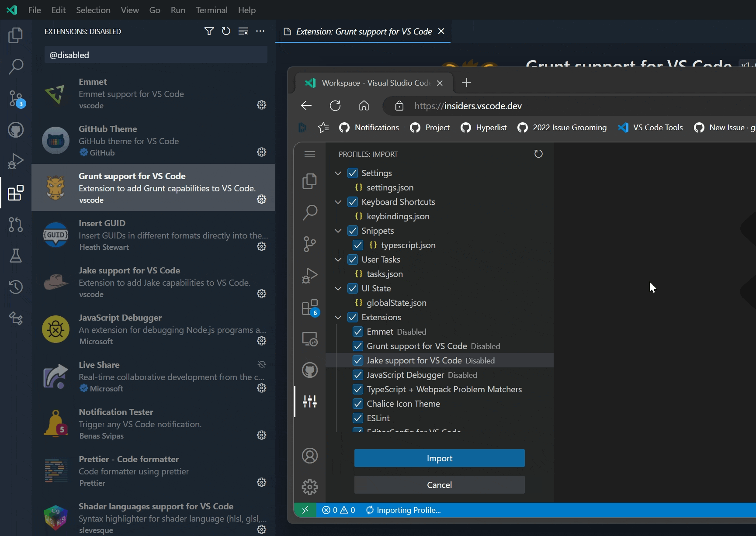The height and width of the screenshot is (536, 756).
Task: Open the extensions filter menu
Action: click(x=209, y=31)
